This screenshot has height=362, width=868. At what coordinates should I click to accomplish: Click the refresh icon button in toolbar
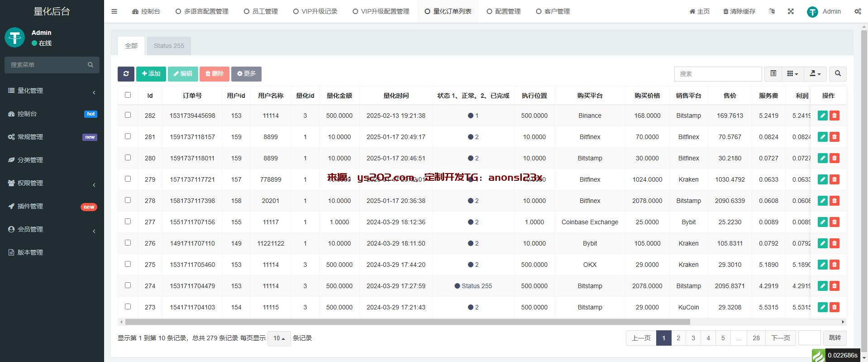126,74
